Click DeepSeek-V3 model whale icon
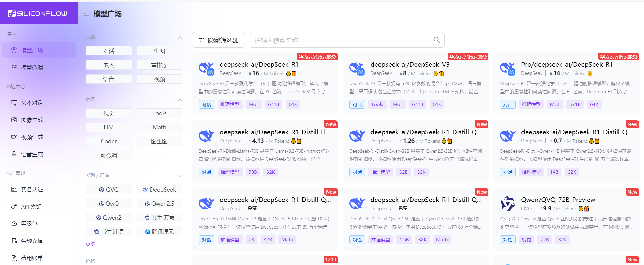 (x=357, y=69)
